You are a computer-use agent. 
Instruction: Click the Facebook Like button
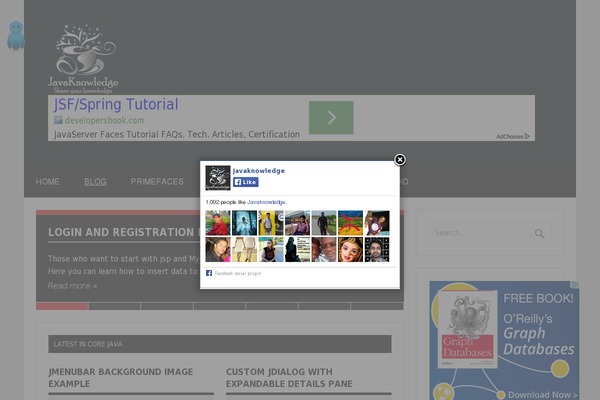coord(246,182)
